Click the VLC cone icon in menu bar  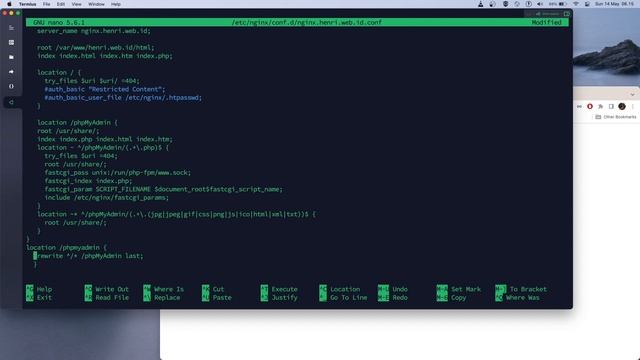point(480,4)
